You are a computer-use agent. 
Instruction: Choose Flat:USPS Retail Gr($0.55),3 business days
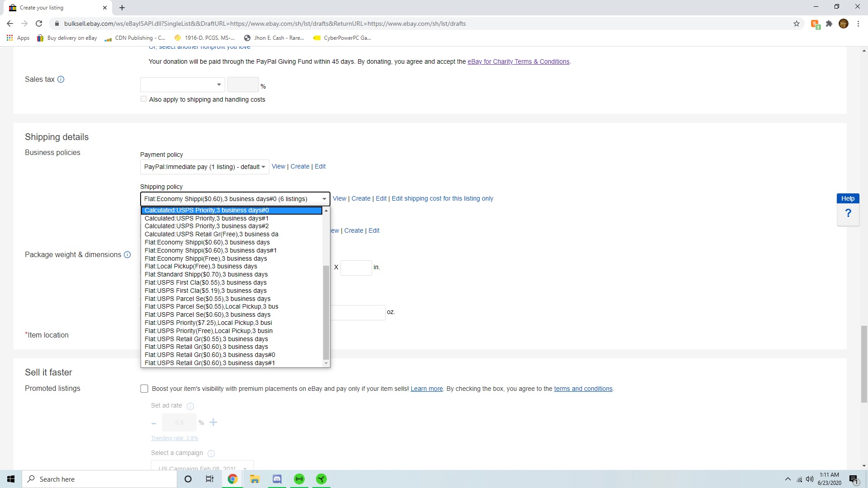click(231, 339)
